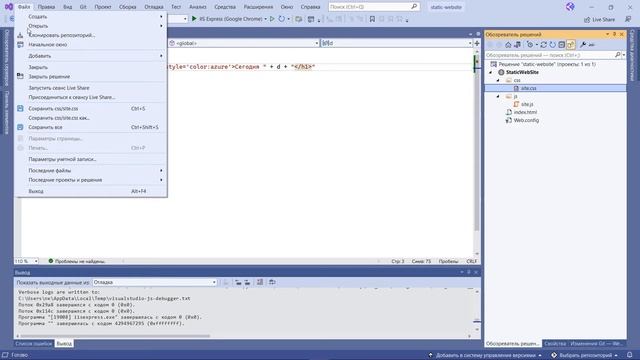640x360 pixels.
Task: Select Запустить сеанс Live Share
Action: 91,88
